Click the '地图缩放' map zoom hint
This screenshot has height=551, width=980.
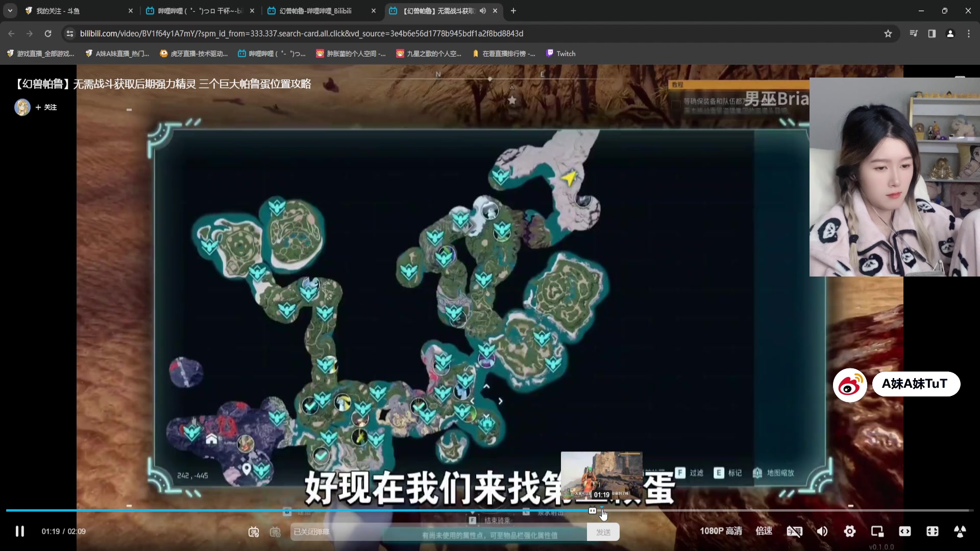(x=774, y=473)
